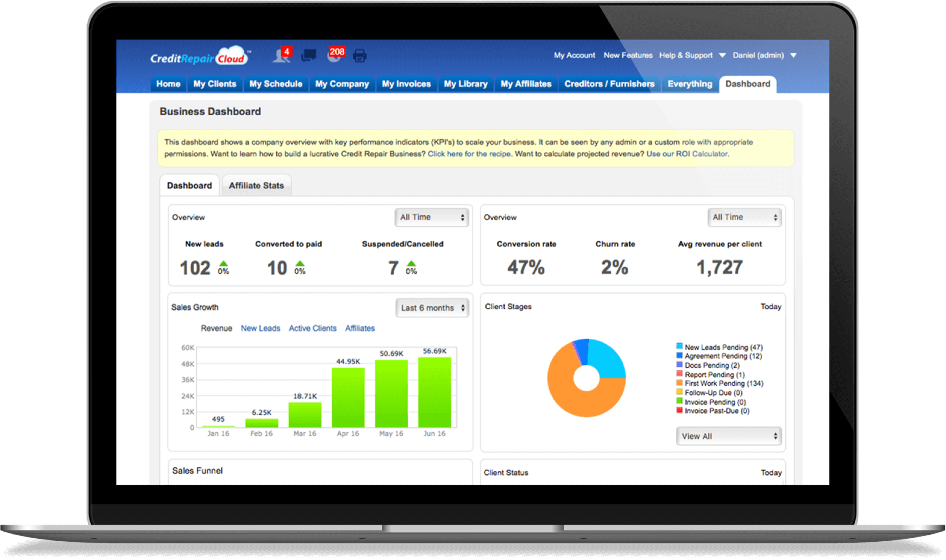Switch to the Affiliate Stats tab
This screenshot has width=946, height=560.
coord(256,186)
